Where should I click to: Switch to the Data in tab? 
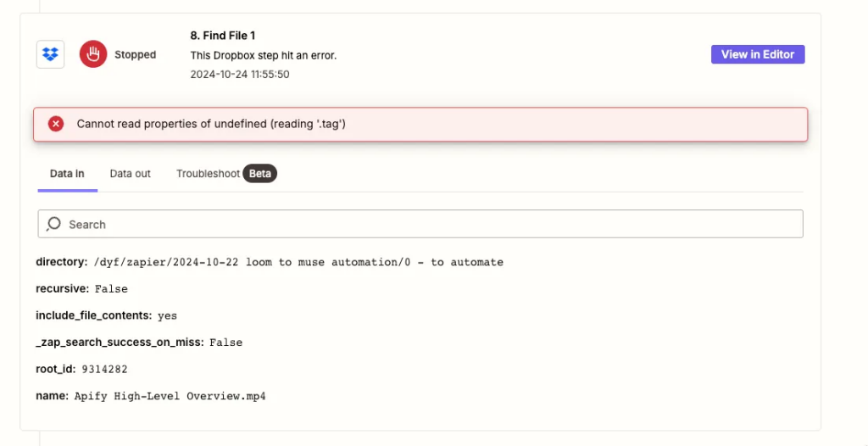67,174
